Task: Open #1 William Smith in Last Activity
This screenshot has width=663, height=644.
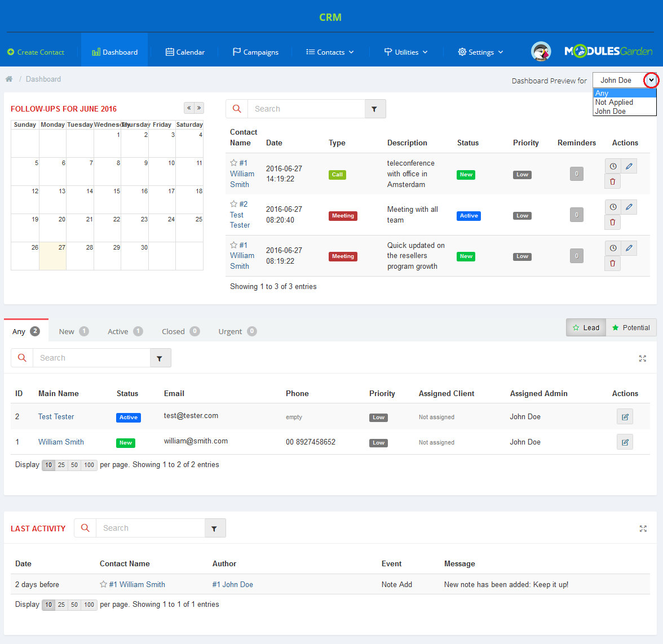Action: tap(137, 584)
